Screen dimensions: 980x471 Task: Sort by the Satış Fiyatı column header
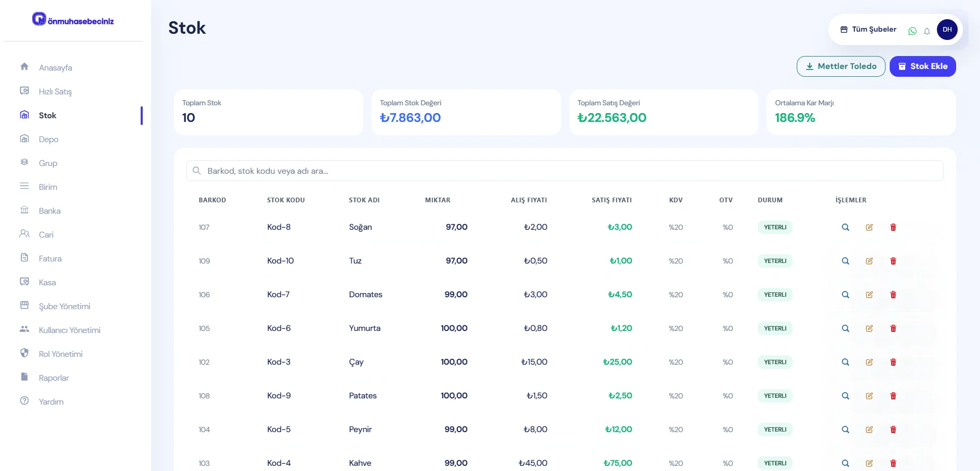[x=611, y=200]
